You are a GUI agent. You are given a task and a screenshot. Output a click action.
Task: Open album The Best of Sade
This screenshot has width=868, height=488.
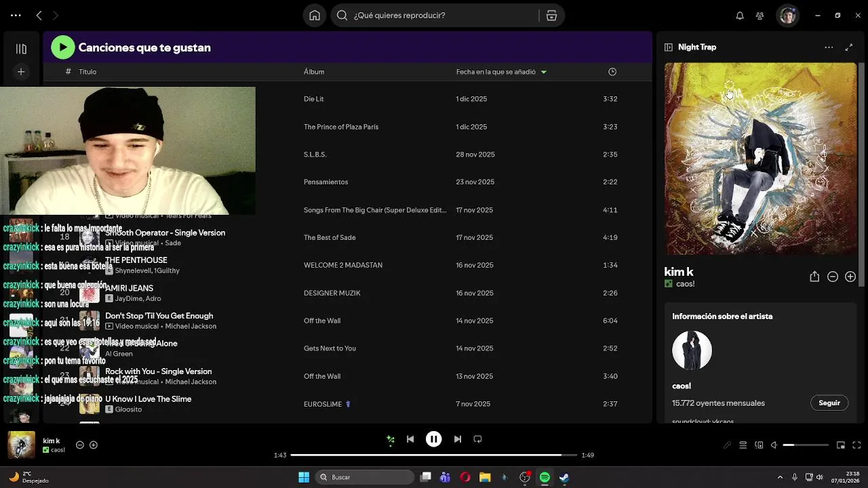330,237
